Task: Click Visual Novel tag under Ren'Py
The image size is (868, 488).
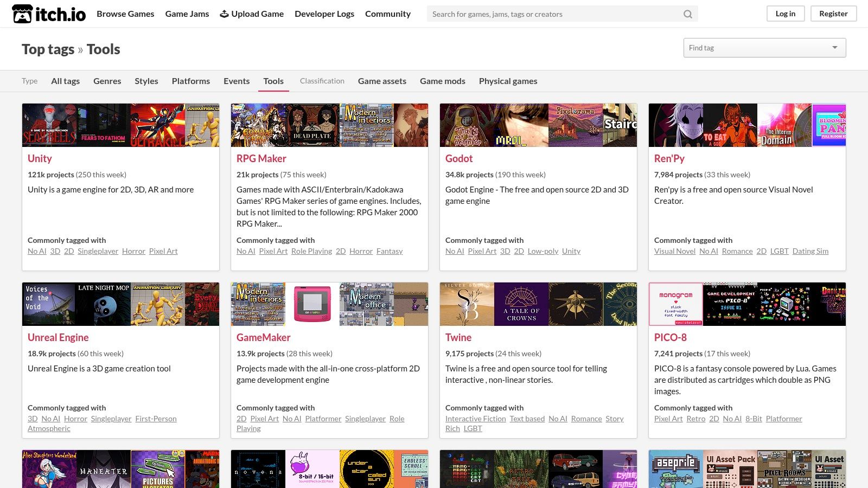Action: pos(675,251)
